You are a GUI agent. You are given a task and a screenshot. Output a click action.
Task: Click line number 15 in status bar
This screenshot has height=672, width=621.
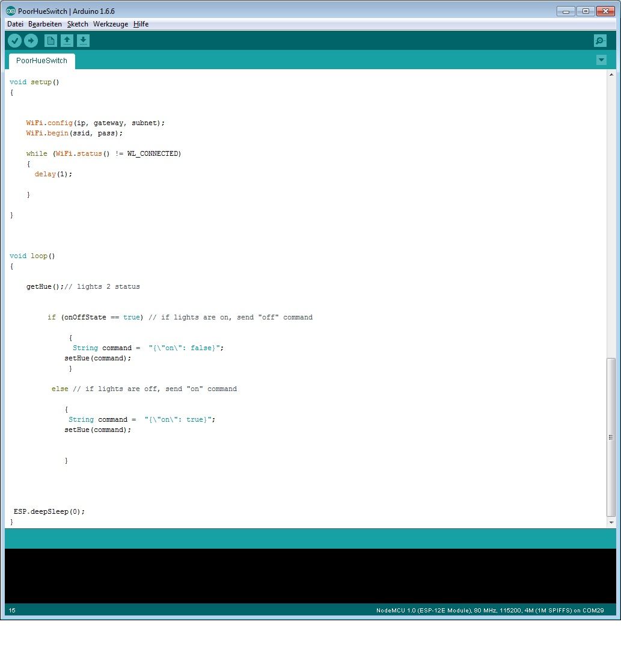tap(12, 610)
